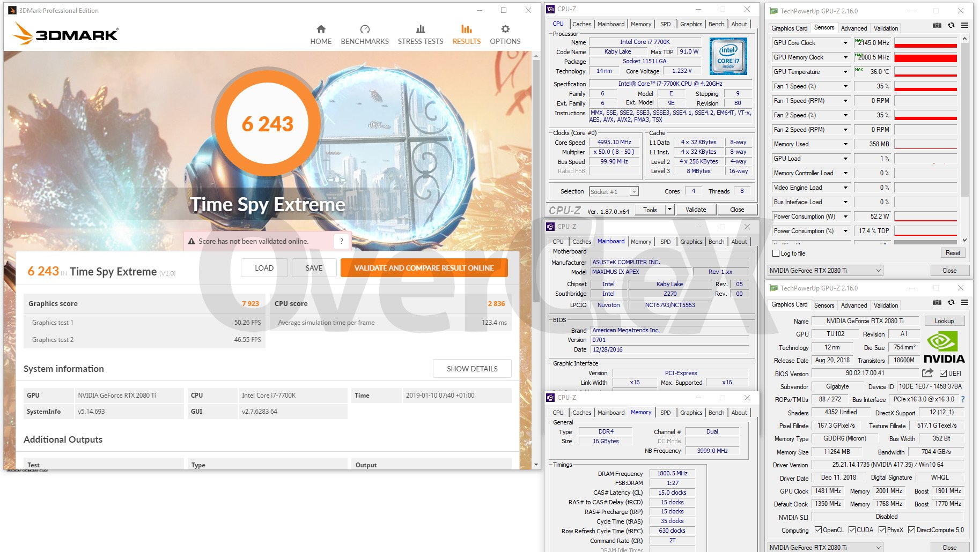The image size is (980, 552).
Task: Go to Benchmarks via the gauge icon
Action: 365,29
